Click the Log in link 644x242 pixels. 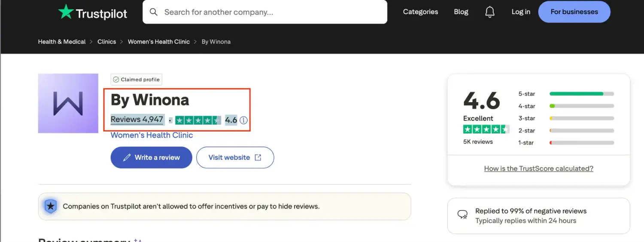(x=521, y=12)
